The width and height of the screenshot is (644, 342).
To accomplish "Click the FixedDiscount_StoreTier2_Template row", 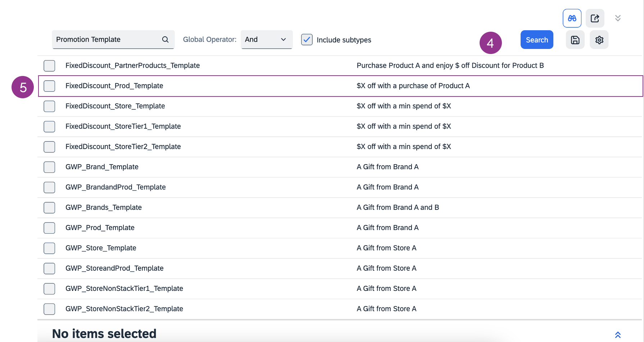I will (x=123, y=147).
